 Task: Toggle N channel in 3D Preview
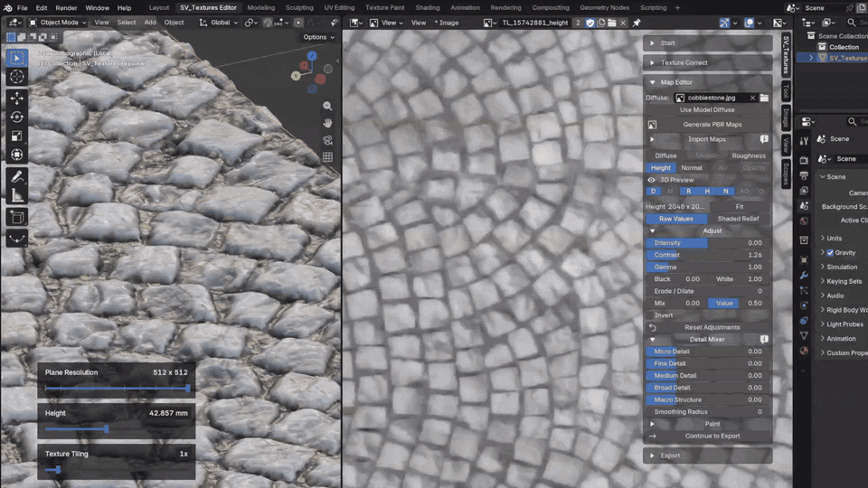[x=726, y=192]
